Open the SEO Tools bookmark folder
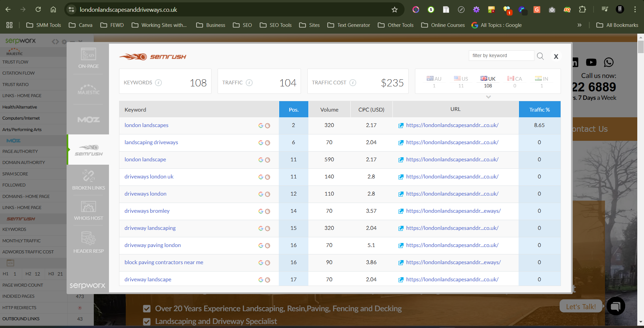 click(276, 25)
